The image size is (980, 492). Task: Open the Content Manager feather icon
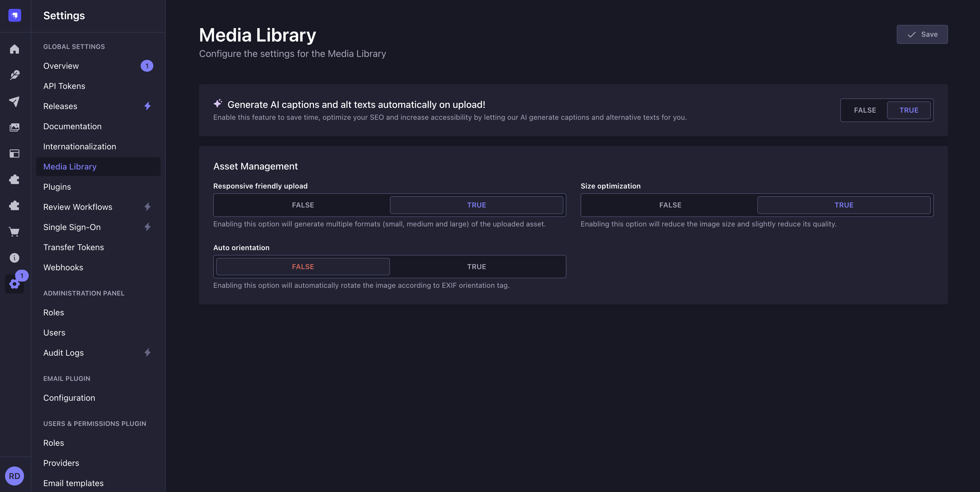click(x=15, y=75)
